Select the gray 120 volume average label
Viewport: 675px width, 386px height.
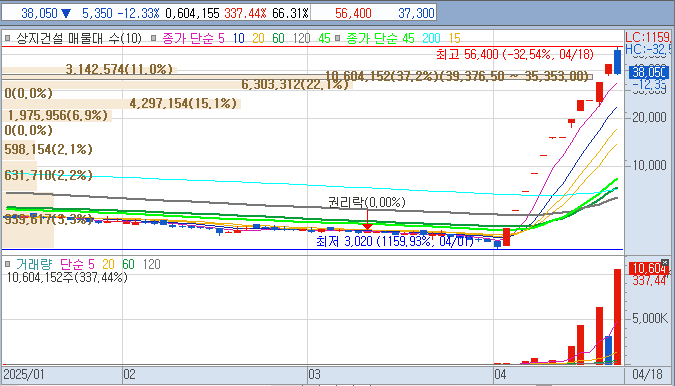click(x=152, y=264)
